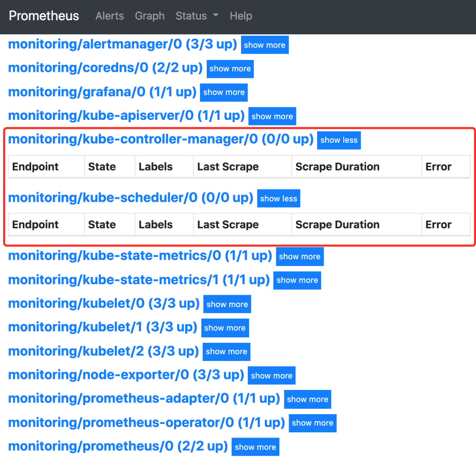Image resolution: width=476 pixels, height=464 pixels.
Task: Show more for monitoring/prometheus/0
Action: coord(255,447)
